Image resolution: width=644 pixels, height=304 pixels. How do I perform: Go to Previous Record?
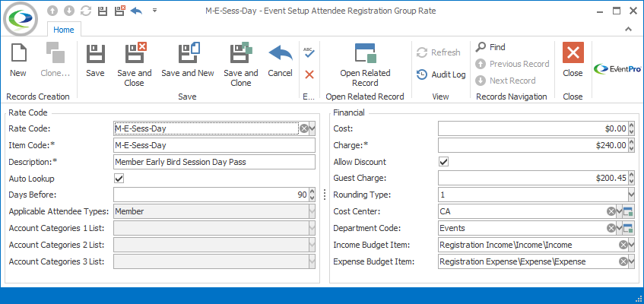(x=512, y=64)
